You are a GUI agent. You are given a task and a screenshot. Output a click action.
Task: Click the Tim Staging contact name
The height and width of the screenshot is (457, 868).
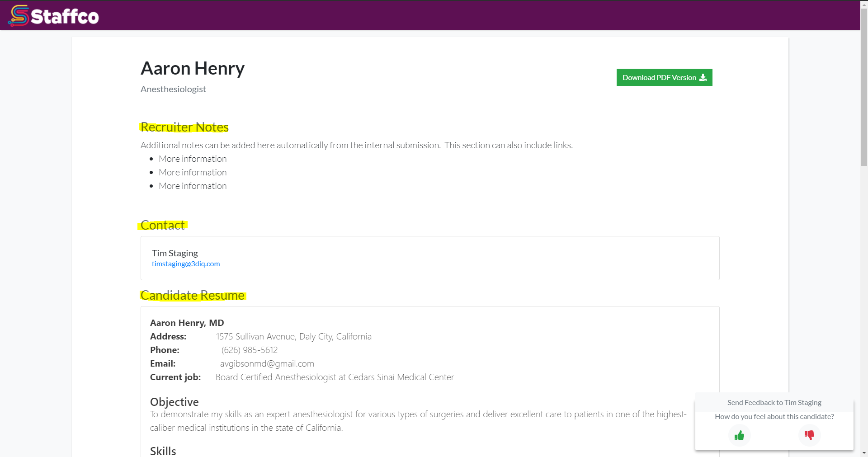tap(175, 253)
